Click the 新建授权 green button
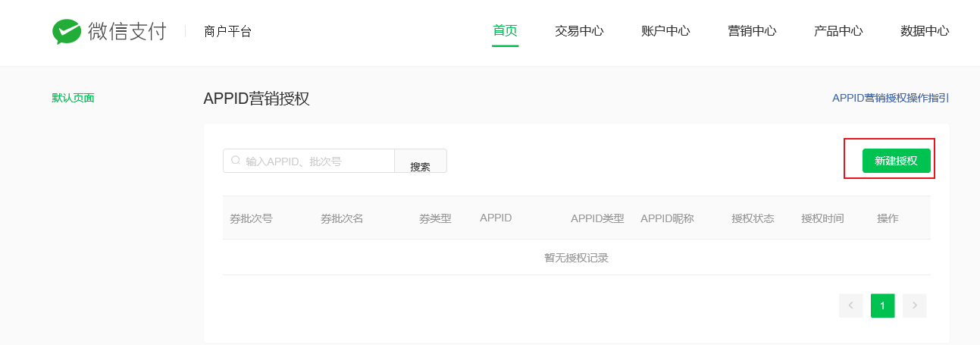Viewport: 980px width, 345px height. (x=897, y=161)
